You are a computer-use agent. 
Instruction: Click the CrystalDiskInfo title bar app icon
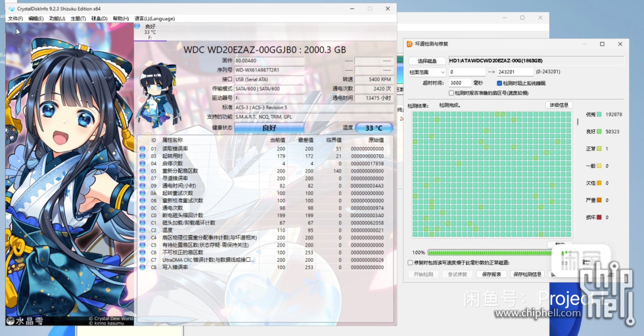(11, 9)
